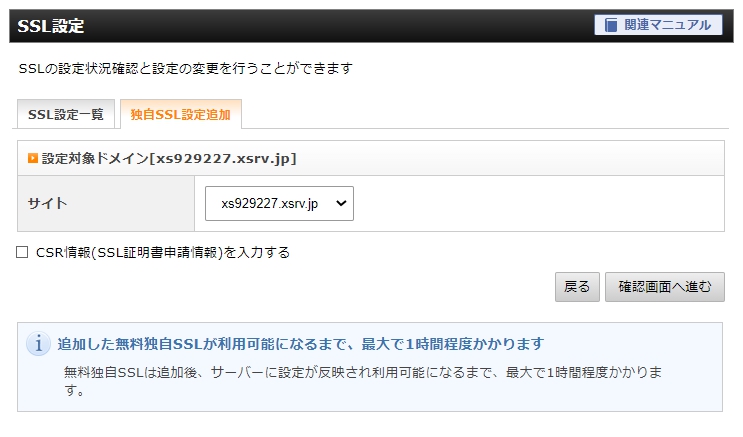The width and height of the screenshot is (743, 437).
Task: Click the SSLの設定状況確認 description text
Action: [x=186, y=69]
